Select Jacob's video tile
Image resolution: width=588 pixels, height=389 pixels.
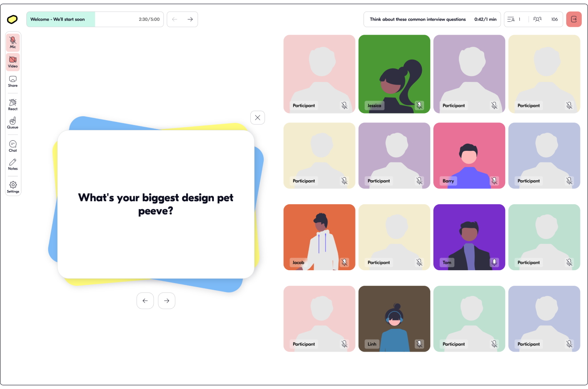(319, 237)
